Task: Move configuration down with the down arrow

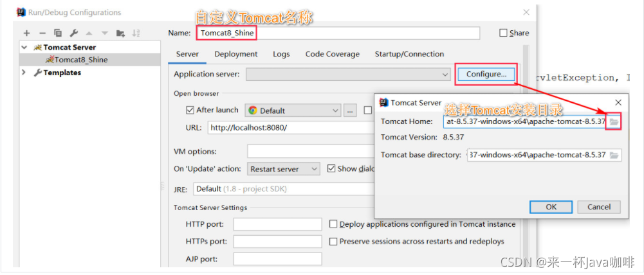Action: tap(105, 33)
